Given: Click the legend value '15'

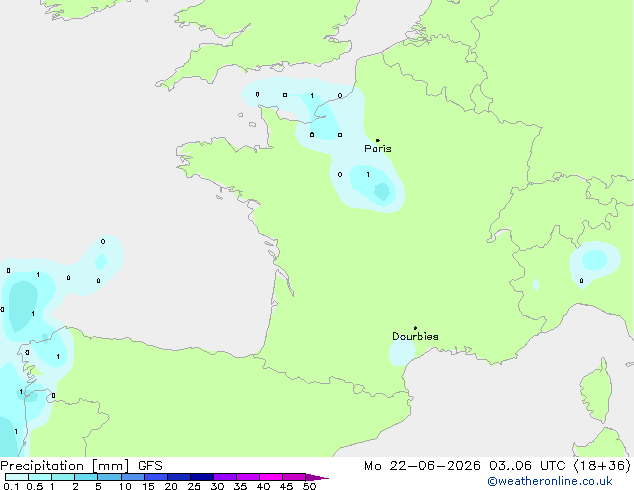Looking at the screenshot, I should click(x=148, y=486).
